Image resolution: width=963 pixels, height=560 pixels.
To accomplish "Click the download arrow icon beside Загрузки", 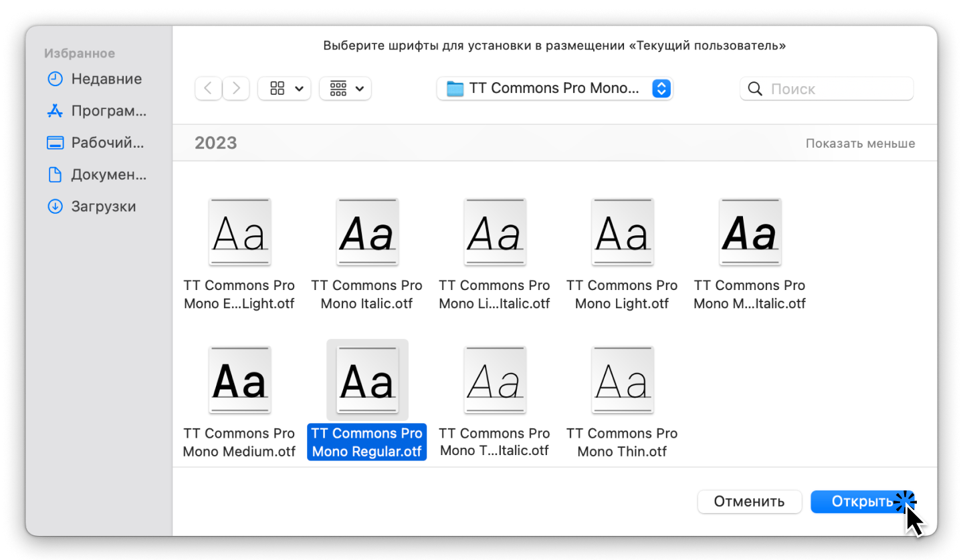I will point(55,206).
